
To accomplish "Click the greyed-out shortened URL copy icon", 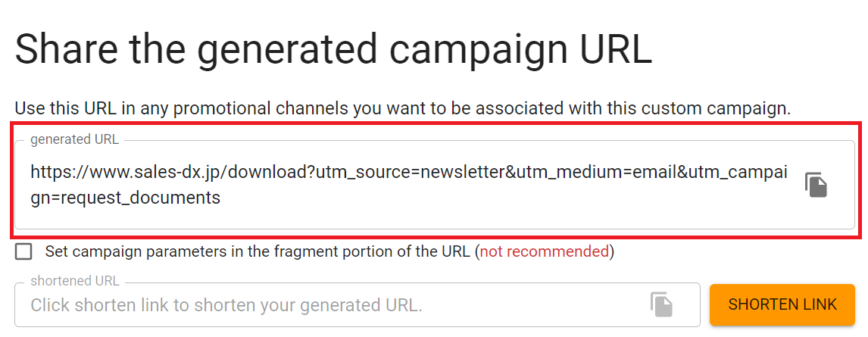I will 661,304.
